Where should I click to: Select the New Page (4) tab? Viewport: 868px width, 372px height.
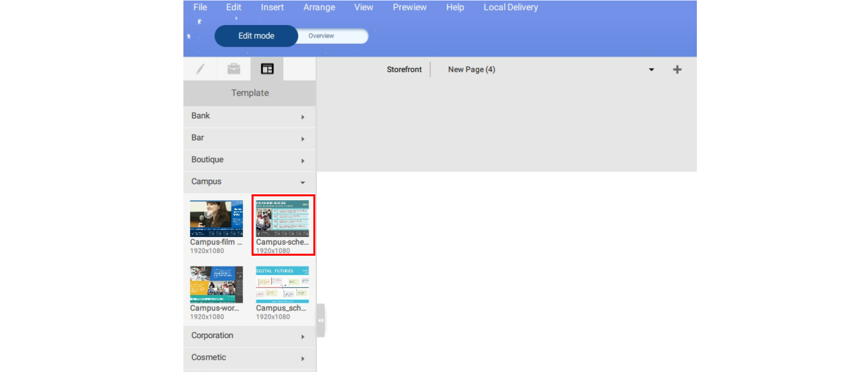pyautogui.click(x=471, y=70)
